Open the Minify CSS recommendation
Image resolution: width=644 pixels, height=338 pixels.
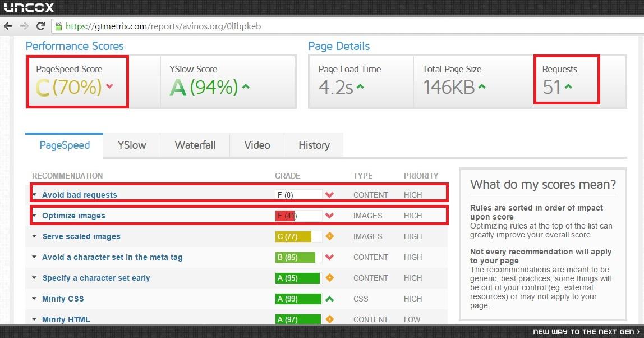[63, 299]
